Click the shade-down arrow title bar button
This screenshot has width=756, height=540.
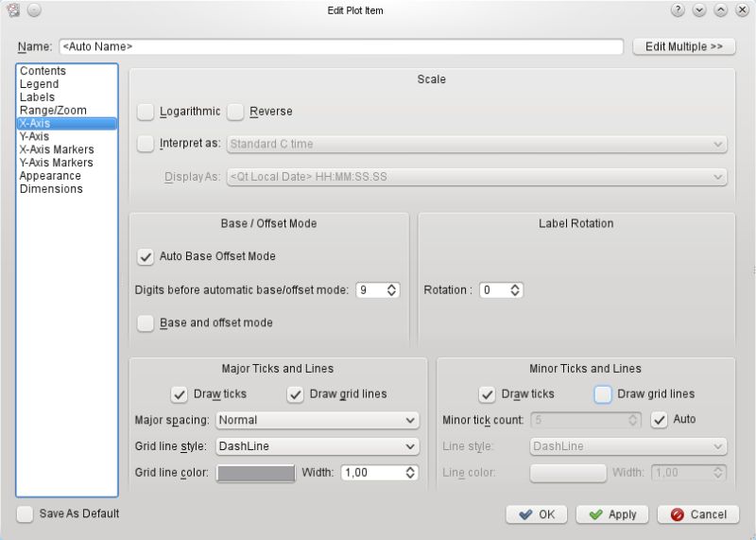click(699, 10)
